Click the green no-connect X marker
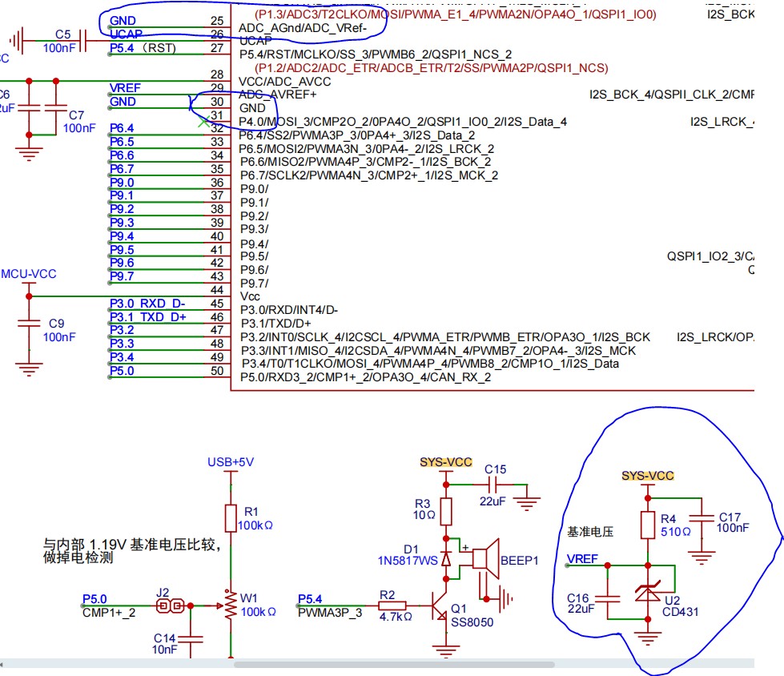This screenshot has width=784, height=676. 203,122
